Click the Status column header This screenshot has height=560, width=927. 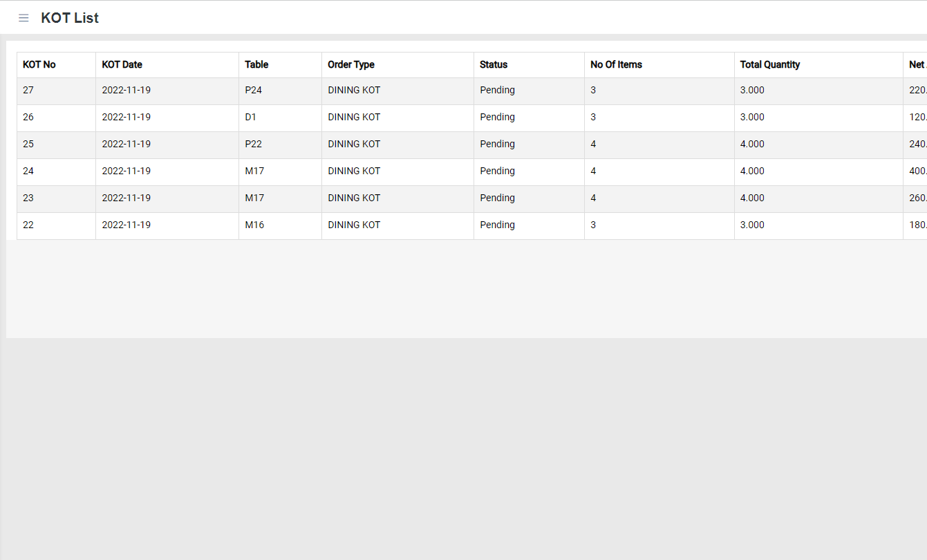click(x=494, y=64)
